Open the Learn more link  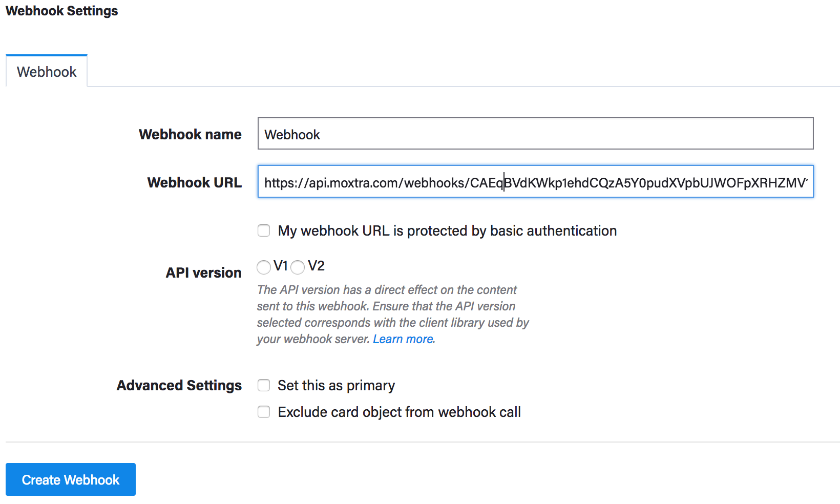click(x=404, y=339)
